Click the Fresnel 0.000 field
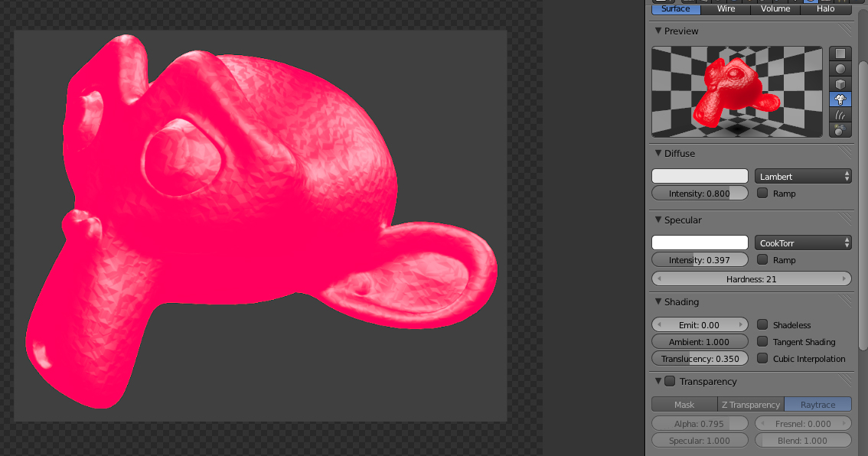The width and height of the screenshot is (868, 456). [803, 424]
